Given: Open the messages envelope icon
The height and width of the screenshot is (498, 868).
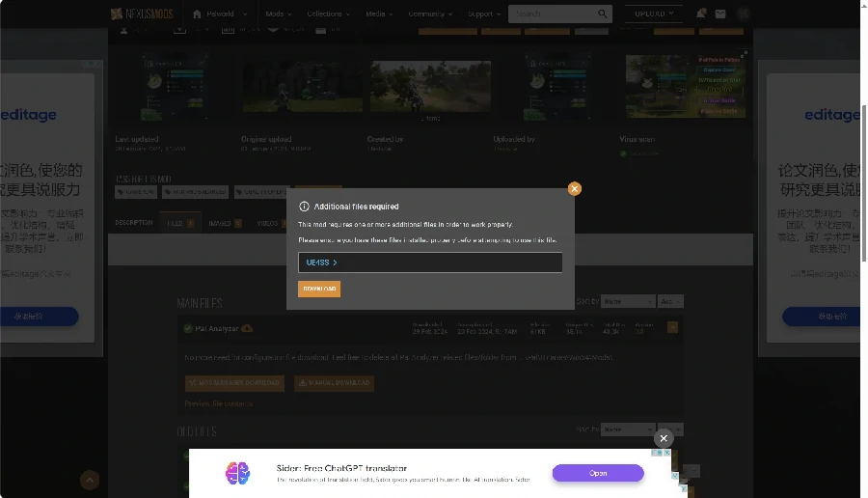Looking at the screenshot, I should coord(720,14).
